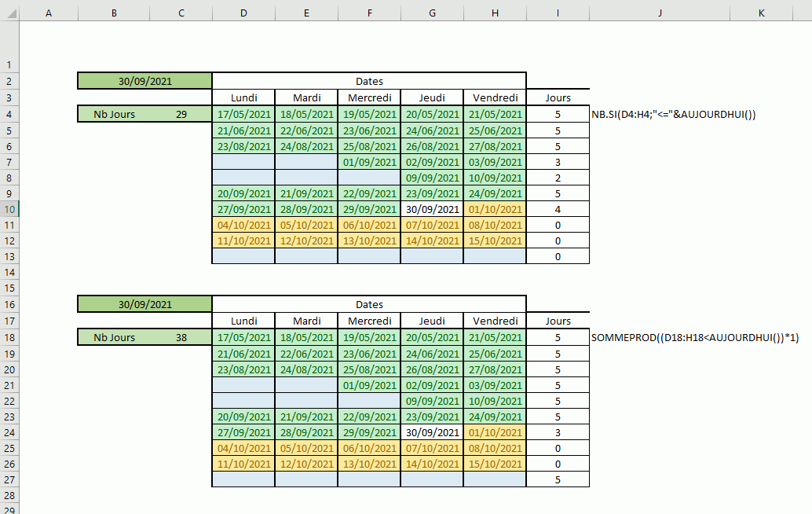Click Jours value 4 in row 10
The image size is (812, 514).
[558, 209]
